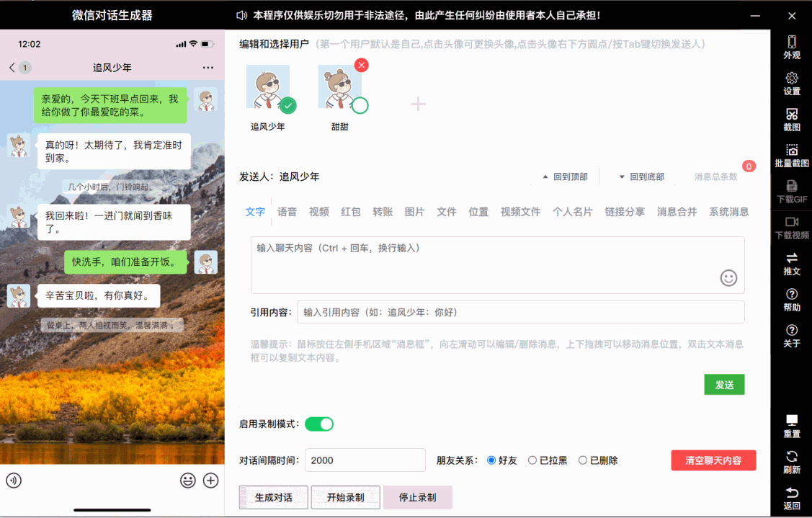The width and height of the screenshot is (812, 518).
Task: Switch to the 系统消息 tab
Action: (x=728, y=212)
